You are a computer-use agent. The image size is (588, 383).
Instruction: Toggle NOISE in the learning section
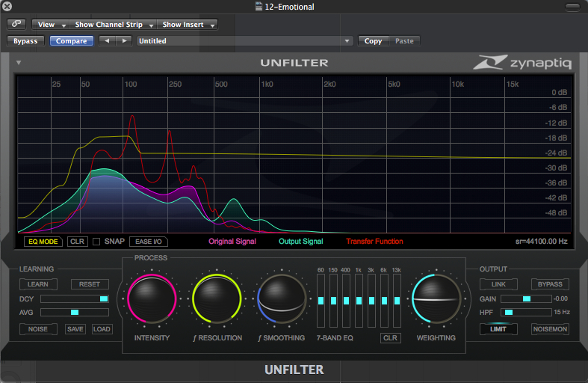pos(38,329)
